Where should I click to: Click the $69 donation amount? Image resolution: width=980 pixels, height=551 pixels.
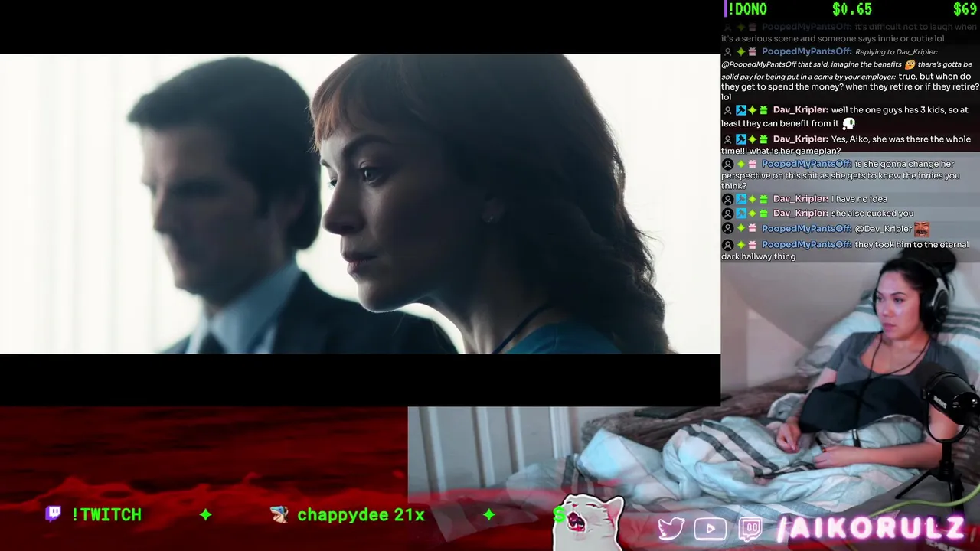pyautogui.click(x=965, y=9)
